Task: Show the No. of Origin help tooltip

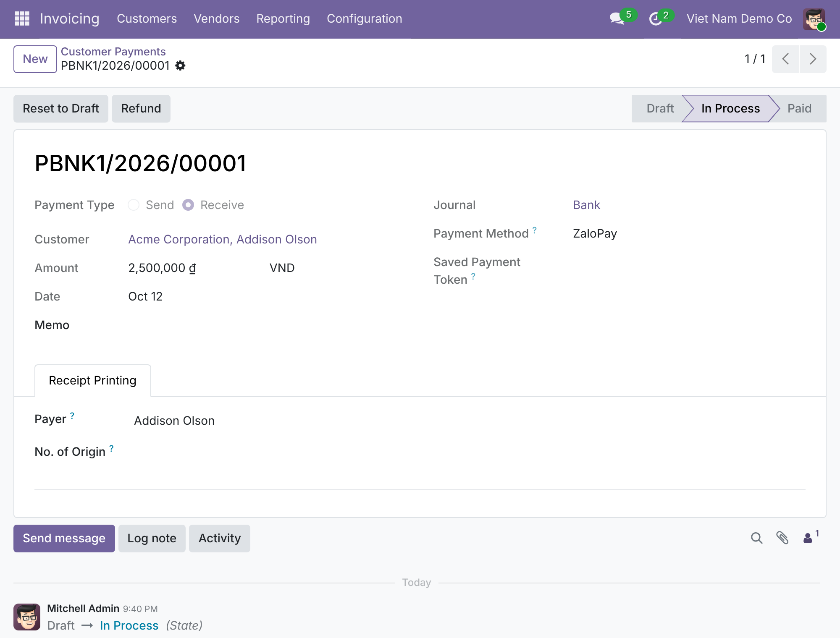Action: point(111,448)
